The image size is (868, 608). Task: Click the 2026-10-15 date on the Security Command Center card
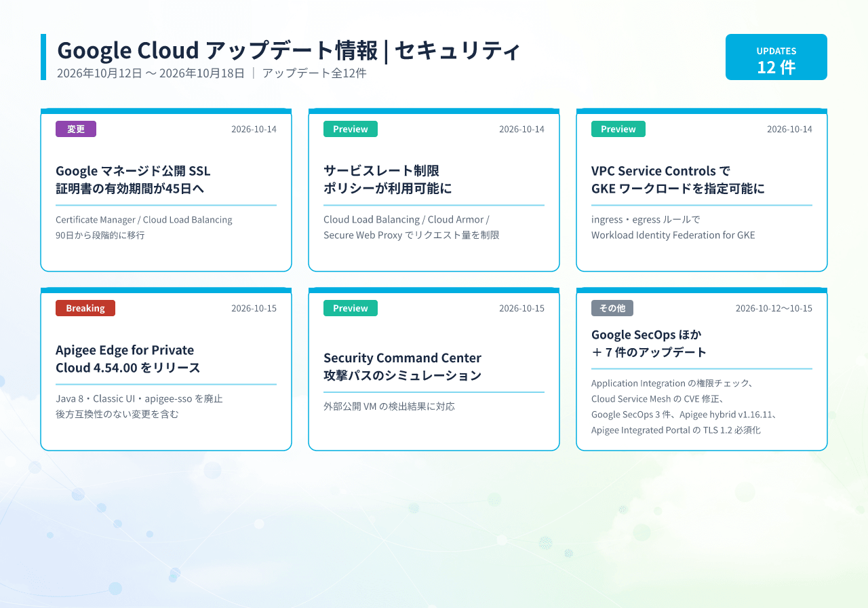pyautogui.click(x=521, y=308)
